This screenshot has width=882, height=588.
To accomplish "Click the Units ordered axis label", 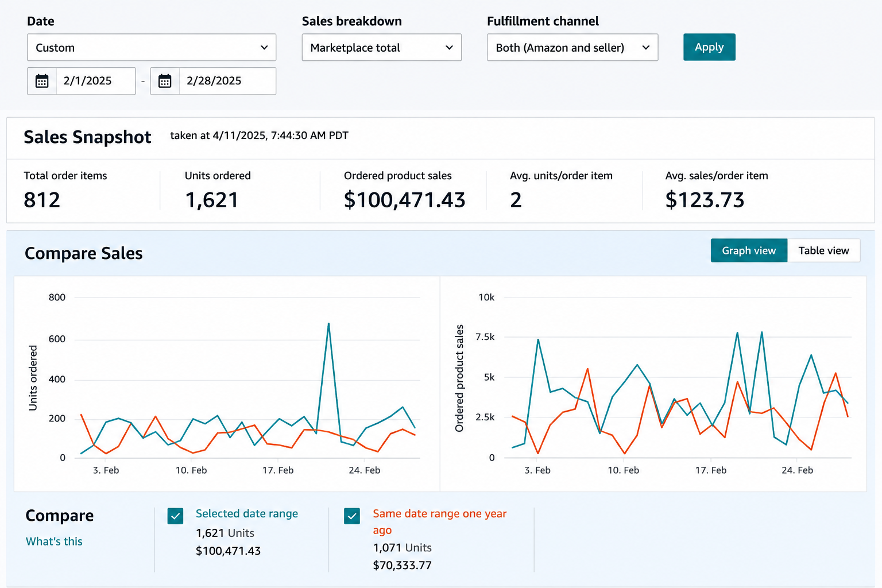I will 33,378.
